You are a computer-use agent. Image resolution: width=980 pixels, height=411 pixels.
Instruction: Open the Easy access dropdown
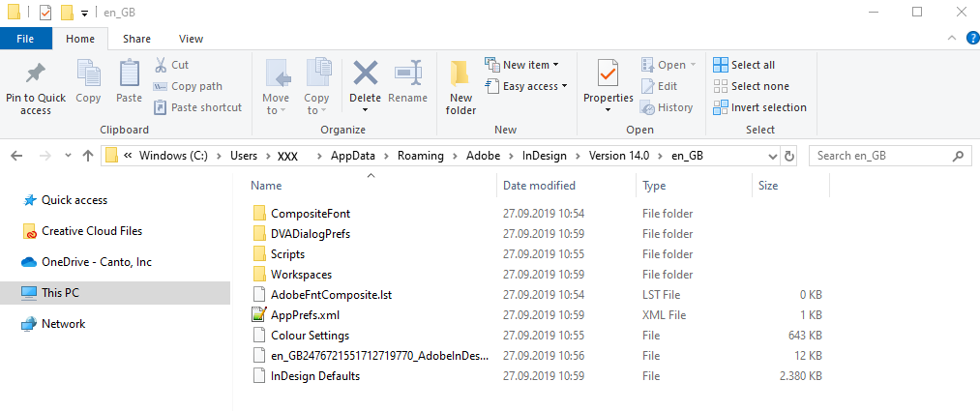click(526, 86)
